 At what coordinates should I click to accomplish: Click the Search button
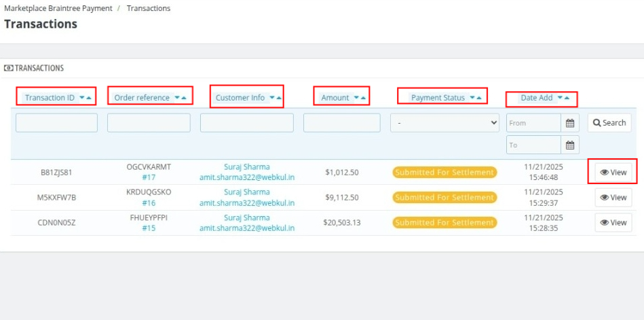click(x=609, y=123)
